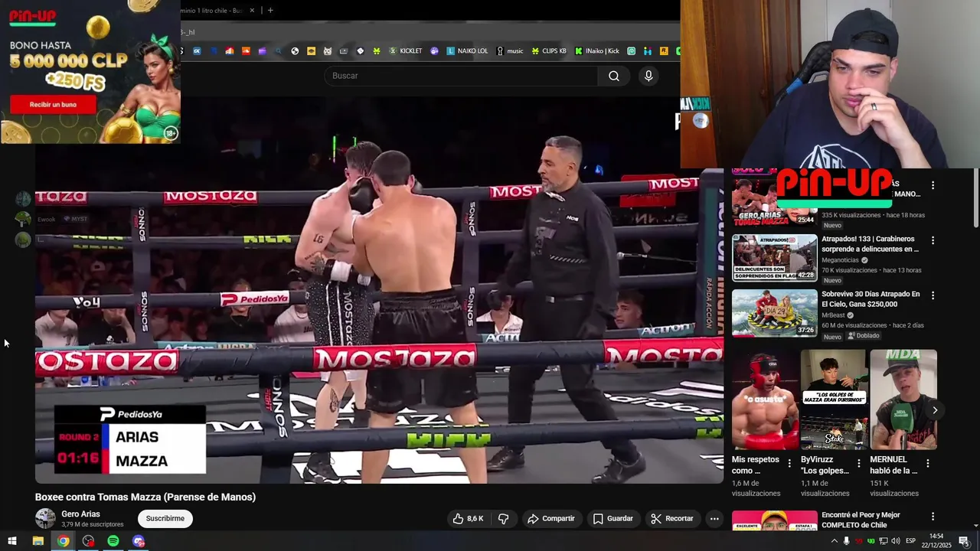
Task: Click the page vertical scrollbar
Action: point(975,197)
